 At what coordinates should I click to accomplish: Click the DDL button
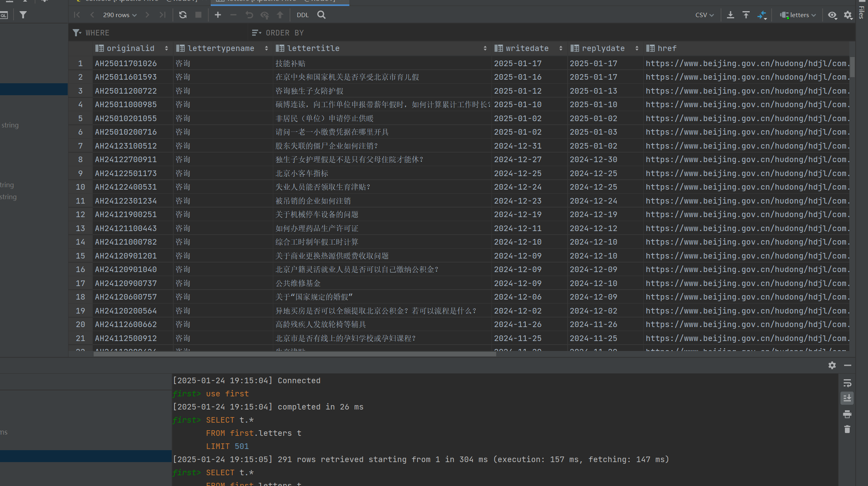[302, 15]
